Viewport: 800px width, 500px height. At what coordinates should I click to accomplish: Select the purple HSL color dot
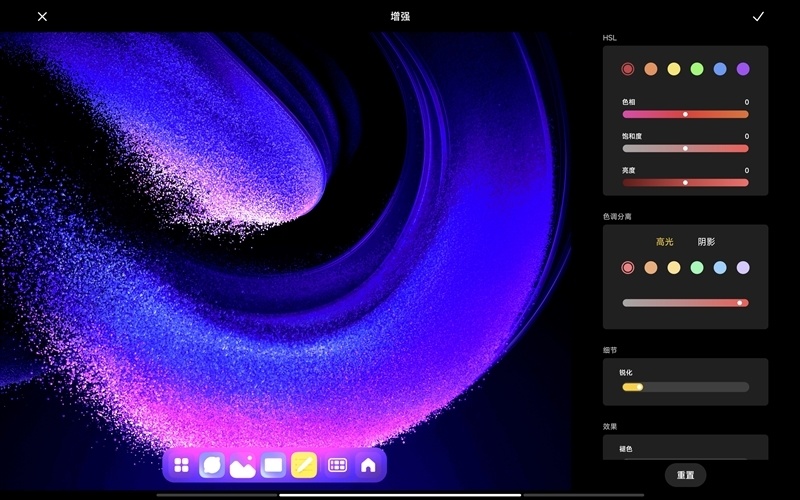(743, 69)
